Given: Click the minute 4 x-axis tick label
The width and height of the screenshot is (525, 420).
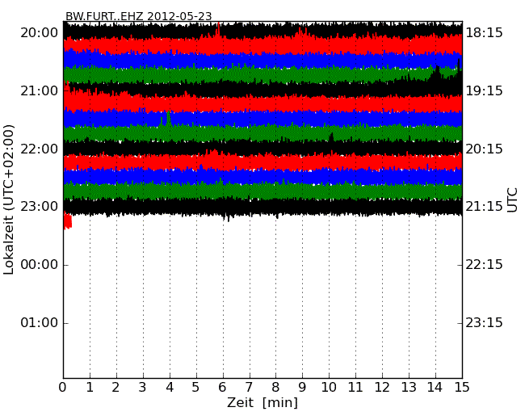Looking at the screenshot, I should (170, 388).
